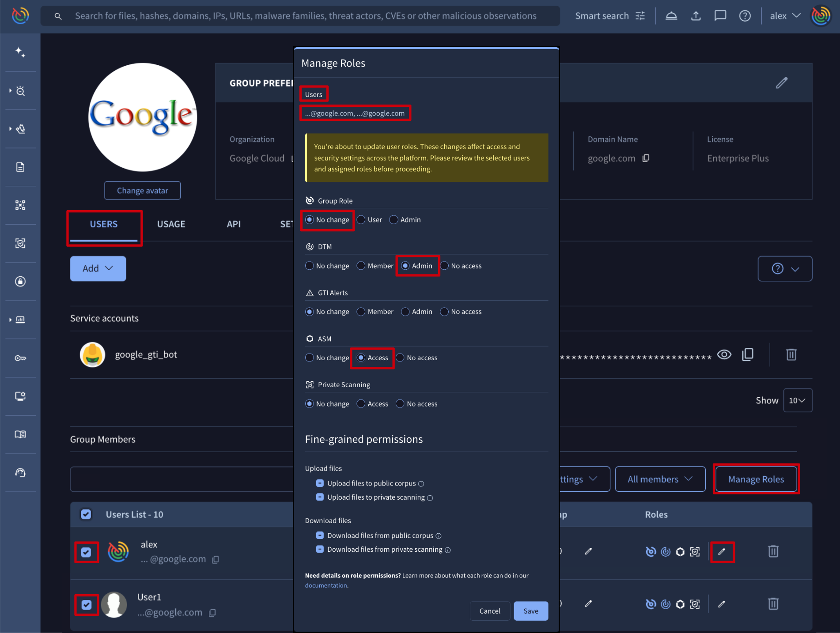Open the documentation link

326,586
